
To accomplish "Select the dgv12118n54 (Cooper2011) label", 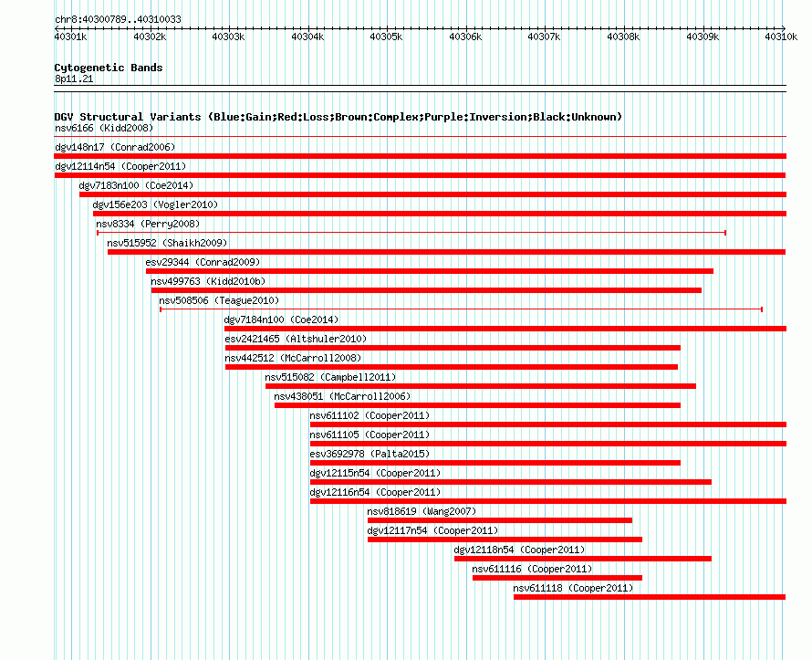I will [x=519, y=550].
